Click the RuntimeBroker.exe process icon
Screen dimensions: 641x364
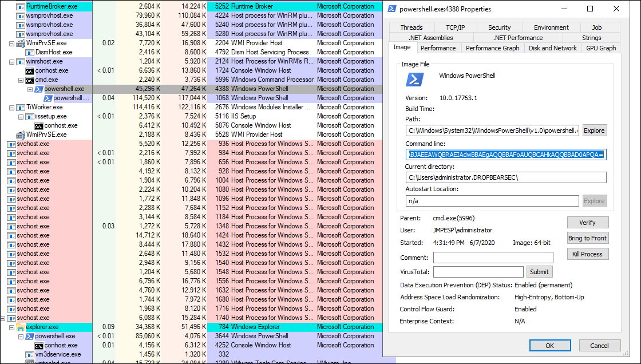21,6
